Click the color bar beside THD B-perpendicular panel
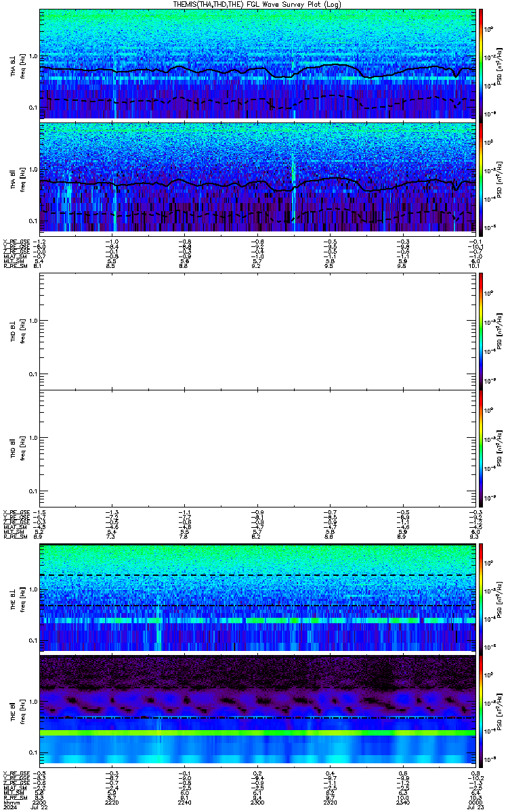The image size is (508, 812). (x=482, y=330)
